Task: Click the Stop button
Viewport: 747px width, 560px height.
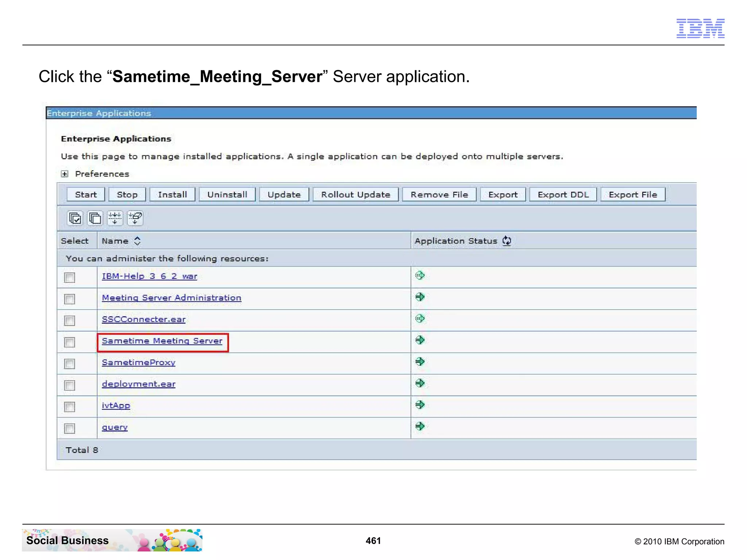Action: pyautogui.click(x=127, y=195)
